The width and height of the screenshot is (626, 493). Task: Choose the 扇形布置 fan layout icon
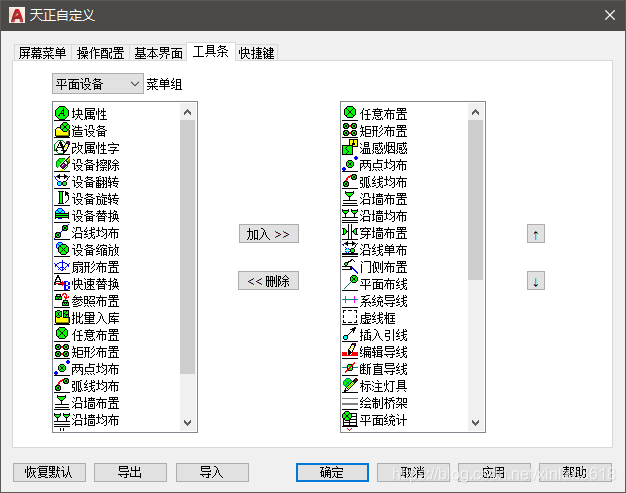pyautogui.click(x=62, y=267)
